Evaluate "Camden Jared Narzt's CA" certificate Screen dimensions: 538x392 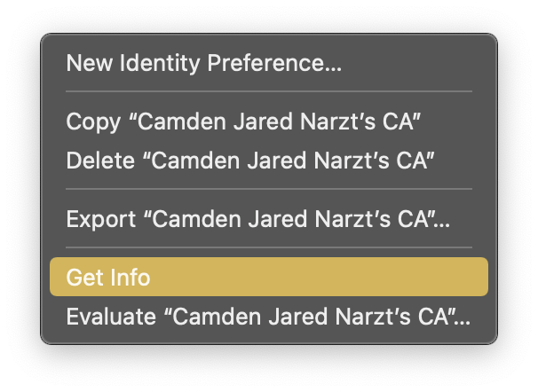click(268, 317)
